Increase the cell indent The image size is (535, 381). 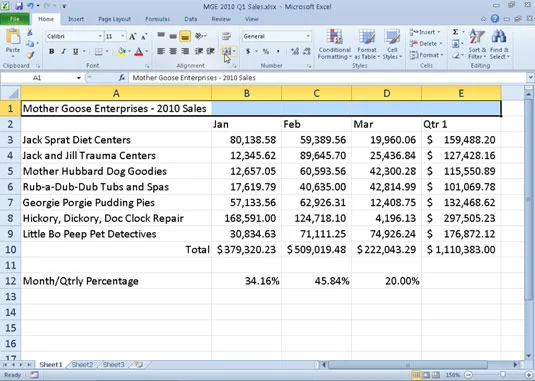210,51
